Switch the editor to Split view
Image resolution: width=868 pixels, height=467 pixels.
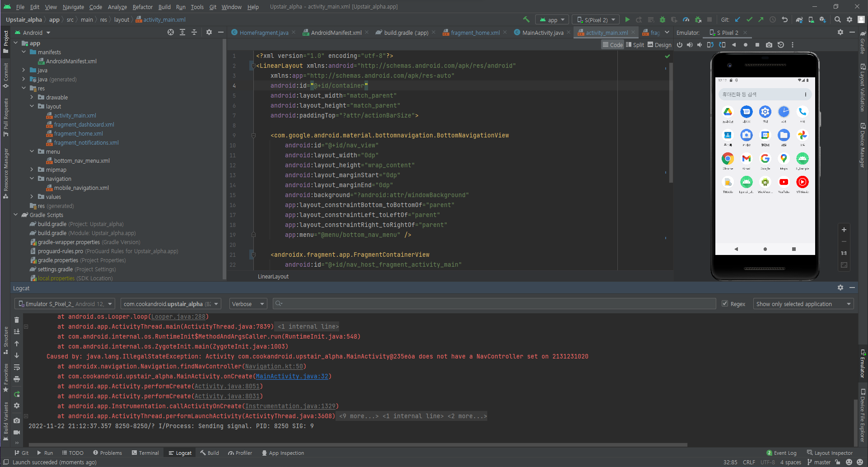click(x=635, y=45)
